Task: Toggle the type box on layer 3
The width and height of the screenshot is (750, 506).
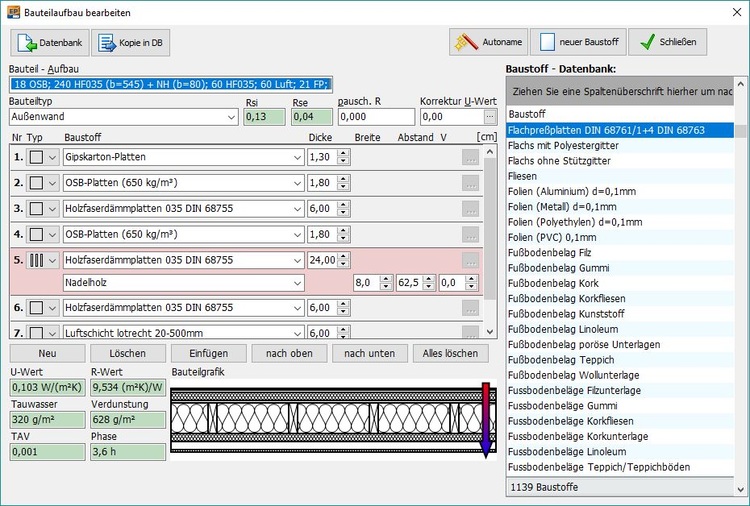Action: [x=36, y=209]
